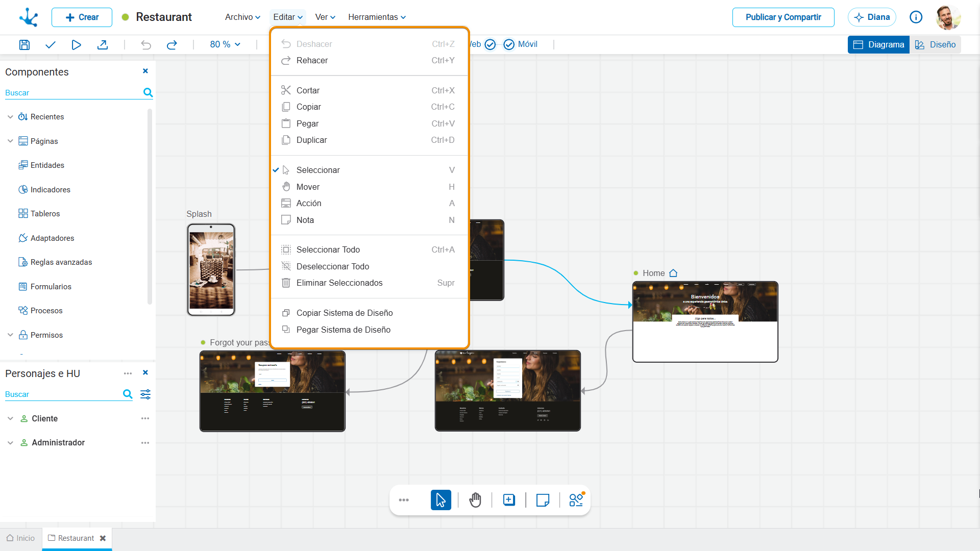Click the Home page house icon
The height and width of the screenshot is (551, 980).
tap(673, 273)
